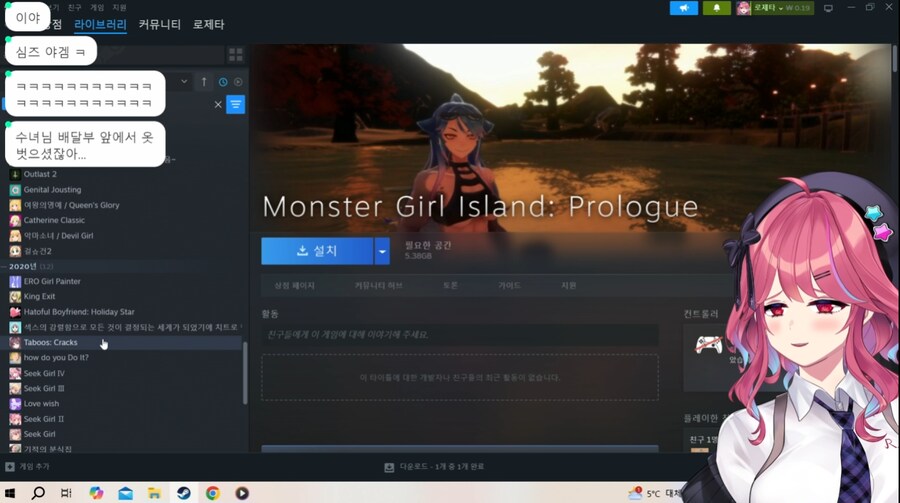Open Chrome from the taskbar

(213, 493)
